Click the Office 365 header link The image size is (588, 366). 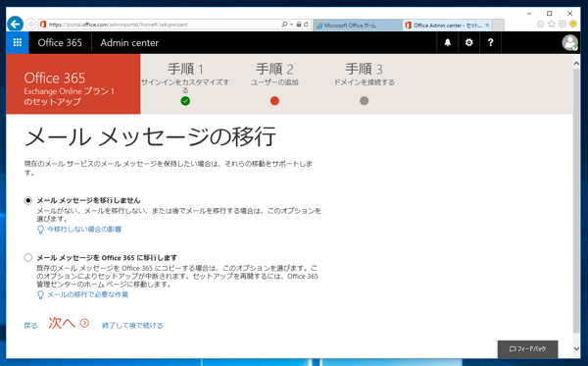[60, 43]
